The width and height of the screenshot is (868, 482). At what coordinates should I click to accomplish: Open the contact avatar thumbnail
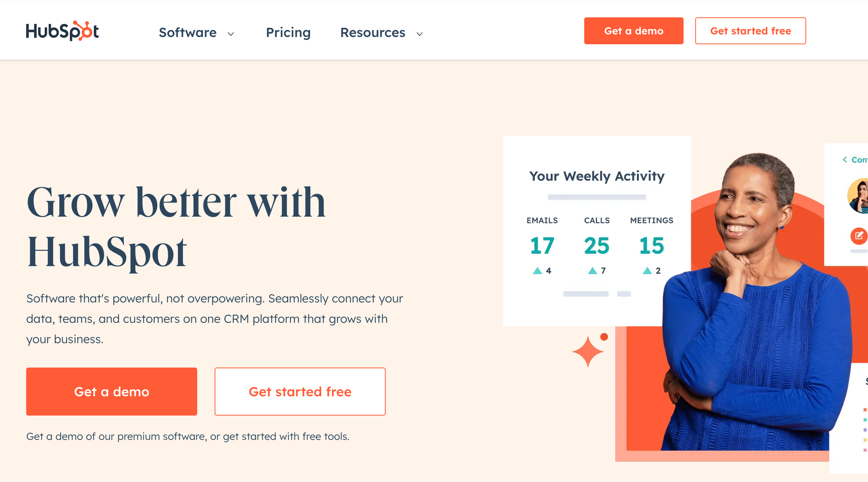(x=858, y=196)
